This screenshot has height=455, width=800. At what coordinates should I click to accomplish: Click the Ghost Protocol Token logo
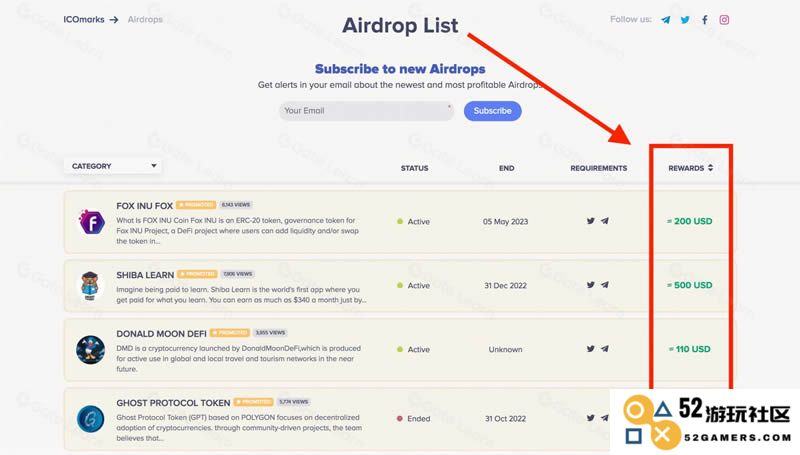(90, 419)
